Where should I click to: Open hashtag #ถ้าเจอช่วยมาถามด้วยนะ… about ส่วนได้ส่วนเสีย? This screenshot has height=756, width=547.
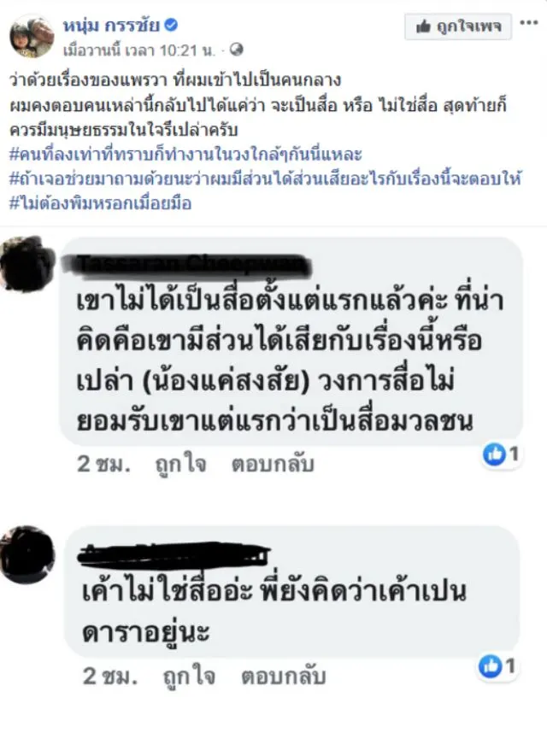(x=265, y=179)
